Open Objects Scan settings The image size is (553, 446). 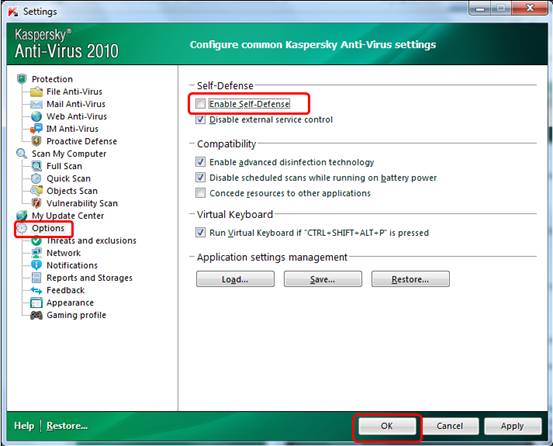(72, 191)
